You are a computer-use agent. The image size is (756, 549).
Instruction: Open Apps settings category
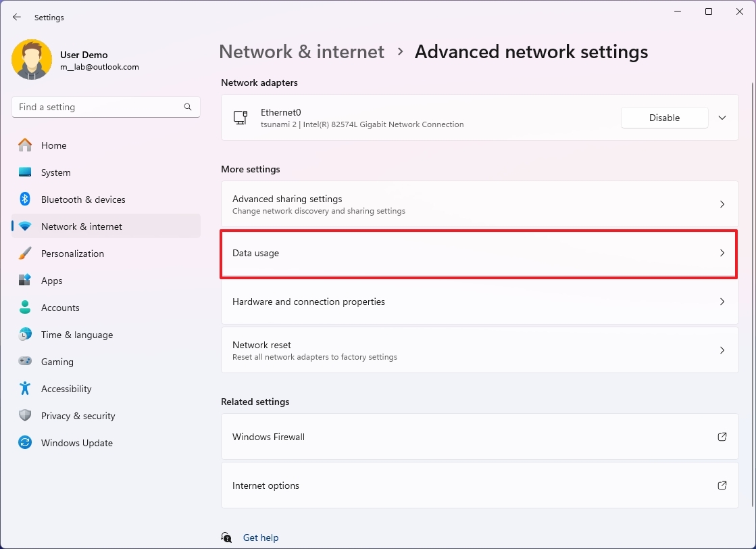click(x=106, y=281)
